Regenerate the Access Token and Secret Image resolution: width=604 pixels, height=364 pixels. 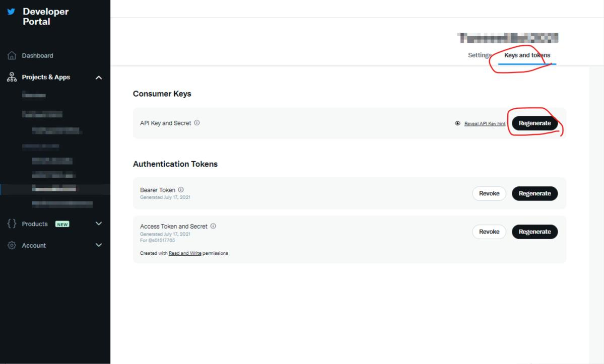coord(534,232)
